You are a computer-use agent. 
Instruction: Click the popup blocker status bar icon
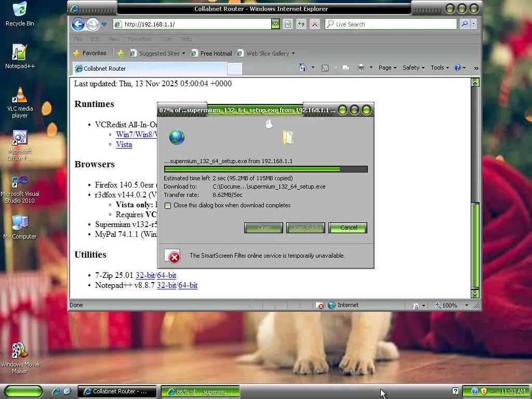320,305
